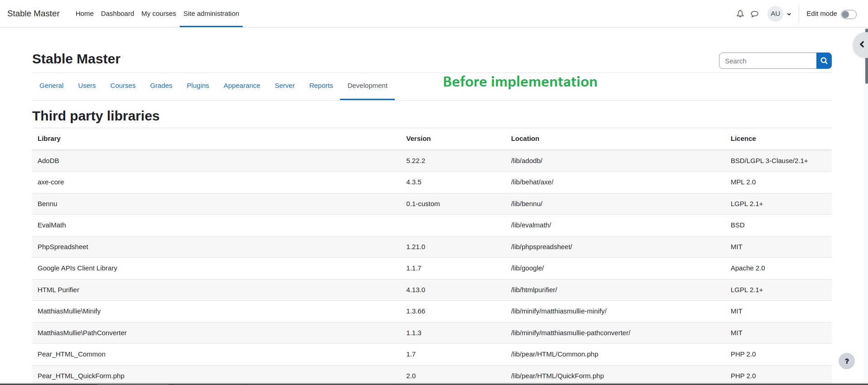Select the Pear_HTML_Common library name

click(x=72, y=354)
